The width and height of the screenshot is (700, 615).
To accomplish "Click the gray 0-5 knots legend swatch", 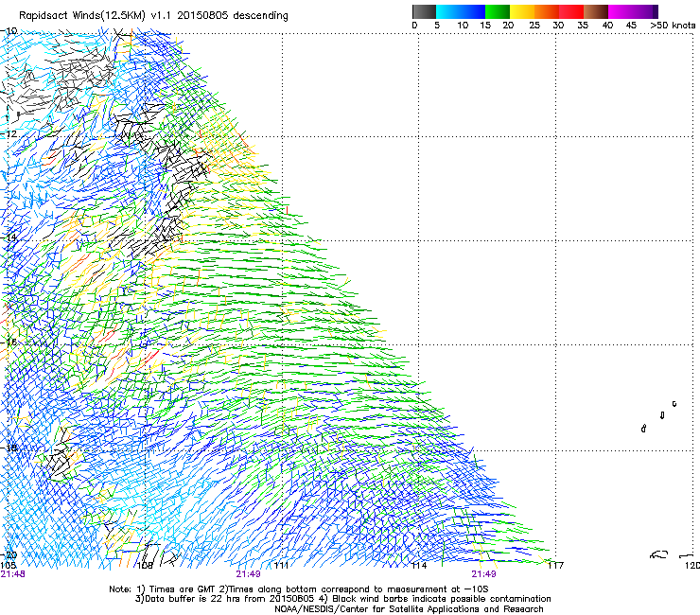I will (424, 11).
